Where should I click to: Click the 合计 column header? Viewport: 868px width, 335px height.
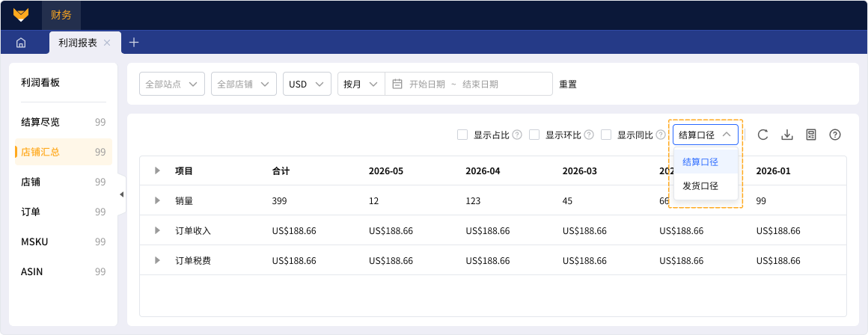pyautogui.click(x=281, y=170)
